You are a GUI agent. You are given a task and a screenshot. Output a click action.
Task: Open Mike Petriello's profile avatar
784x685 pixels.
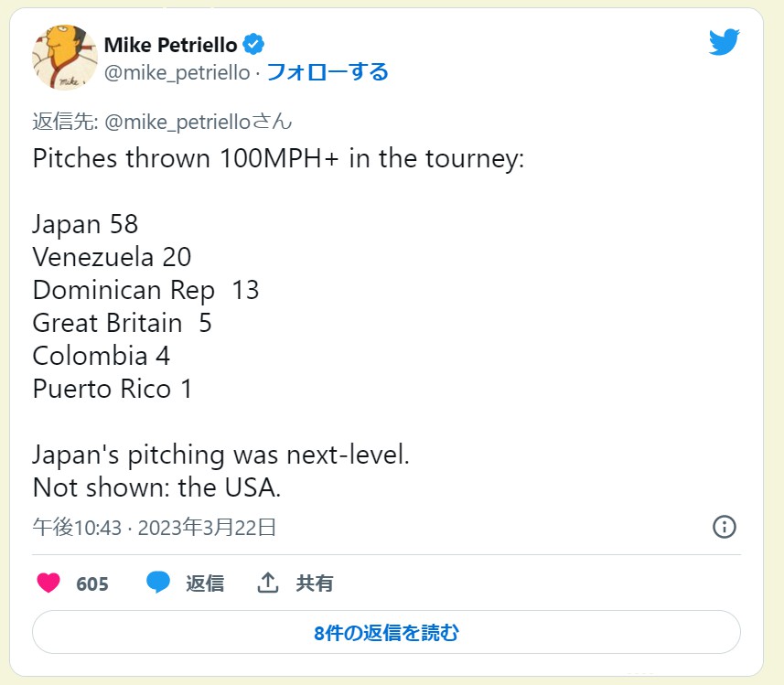65,58
